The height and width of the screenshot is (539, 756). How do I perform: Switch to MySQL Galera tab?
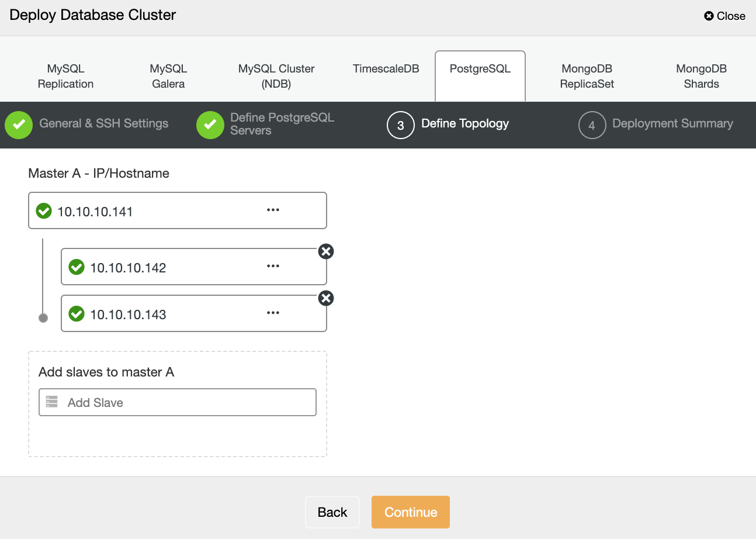[168, 76]
